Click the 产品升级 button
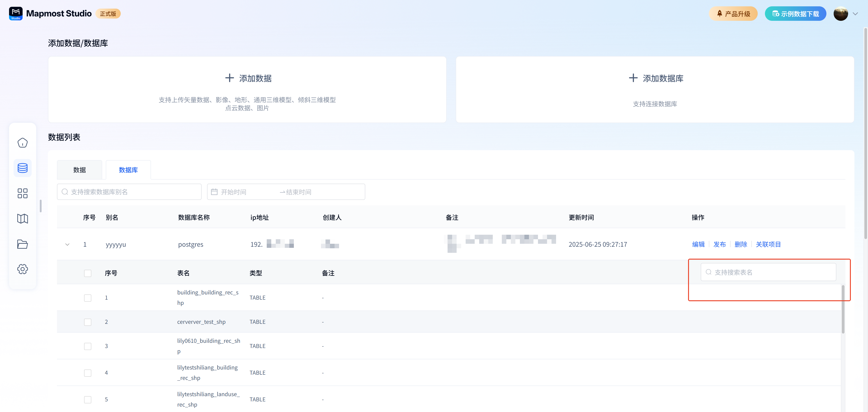 (733, 14)
